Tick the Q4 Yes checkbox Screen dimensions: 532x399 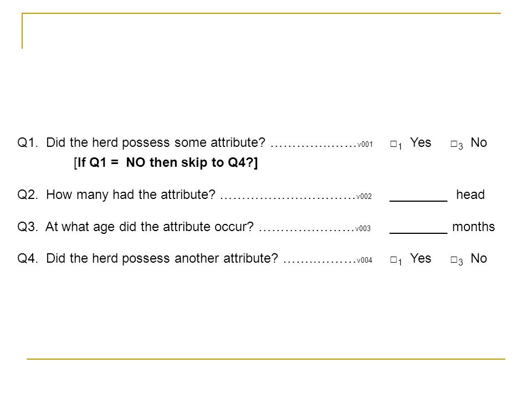pyautogui.click(x=393, y=260)
